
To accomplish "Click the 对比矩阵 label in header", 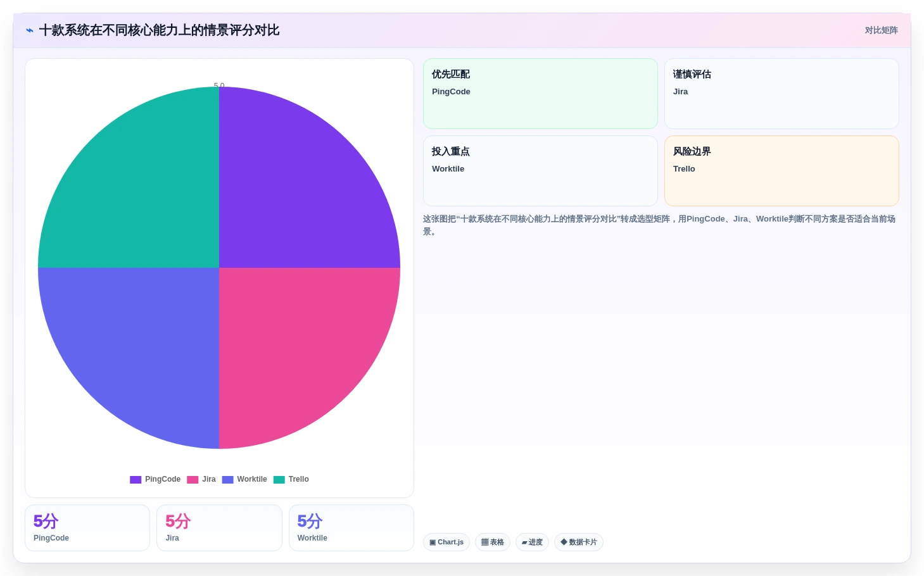I will tap(881, 30).
